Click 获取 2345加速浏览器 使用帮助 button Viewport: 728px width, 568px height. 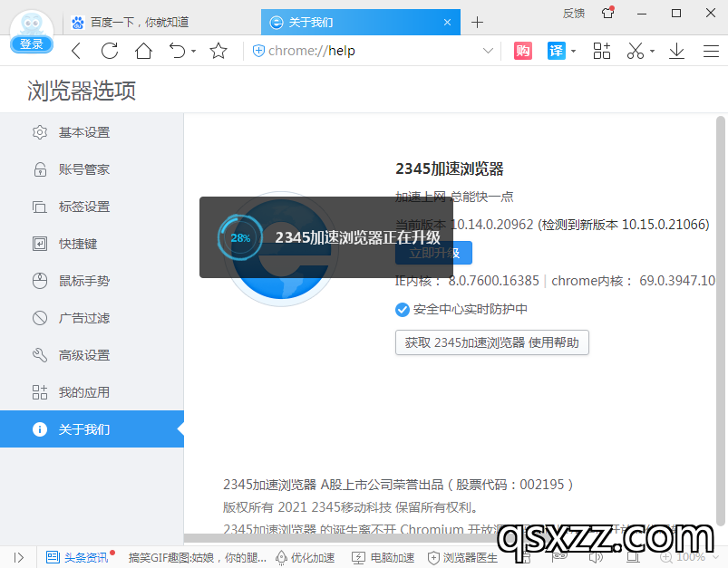click(491, 342)
